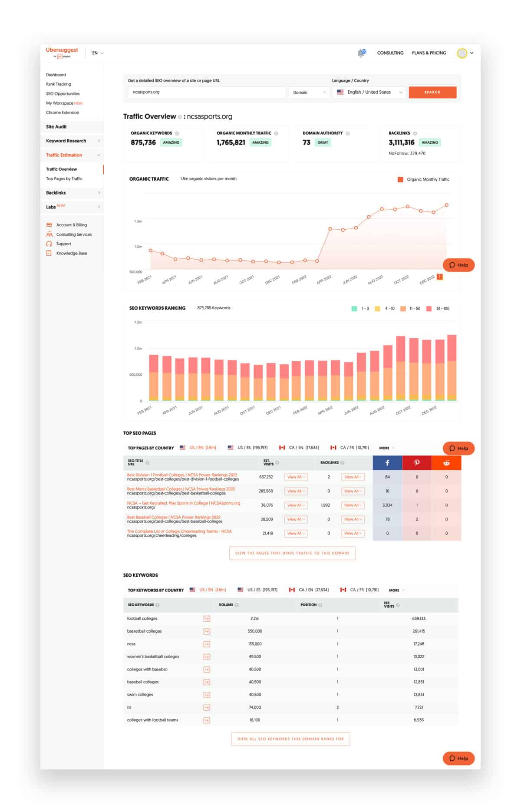Open View All visits for Best Division 1 Football

(296, 477)
